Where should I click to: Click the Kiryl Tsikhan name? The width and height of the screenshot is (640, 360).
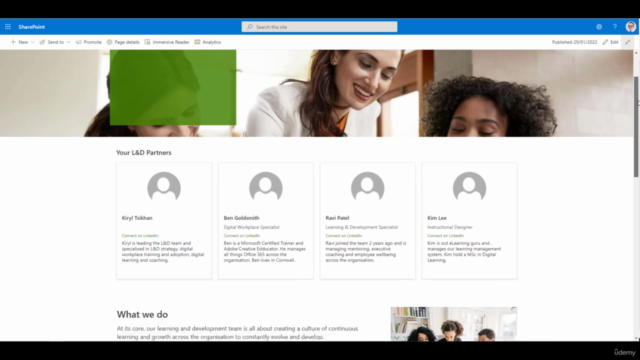[137, 218]
